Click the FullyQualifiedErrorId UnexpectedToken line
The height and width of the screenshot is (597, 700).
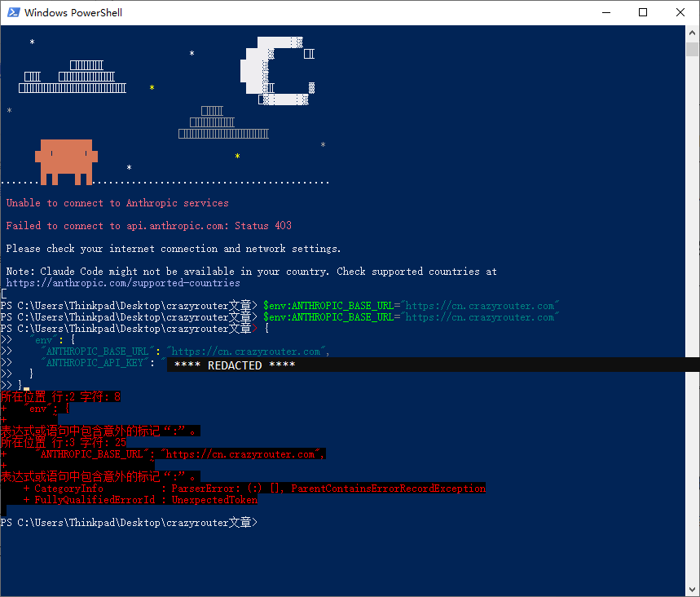click(x=141, y=500)
